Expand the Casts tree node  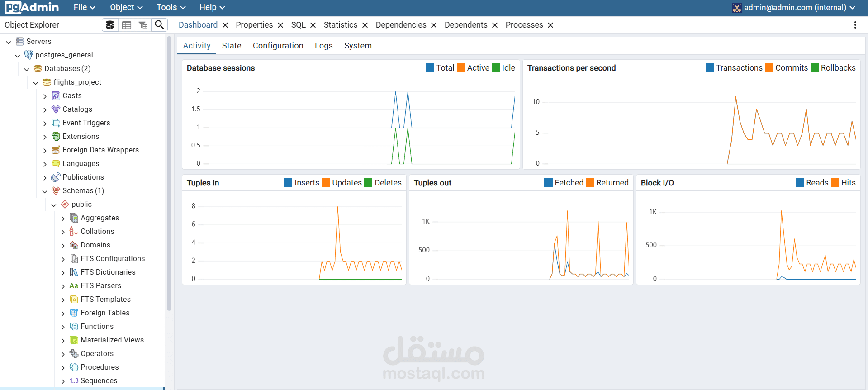pos(45,96)
